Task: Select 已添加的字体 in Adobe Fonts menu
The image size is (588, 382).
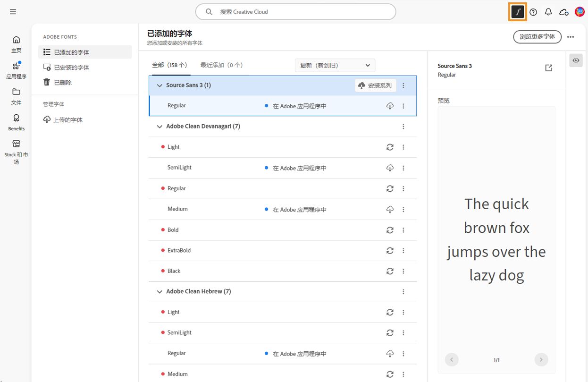Action: pos(85,52)
